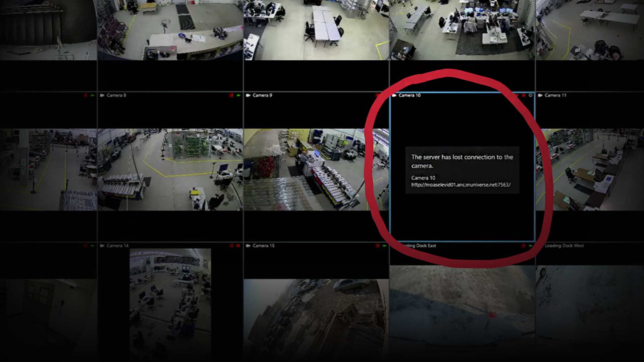Click the Camera 8 camcorder icon
This screenshot has height=362, width=644.
pos(102,96)
